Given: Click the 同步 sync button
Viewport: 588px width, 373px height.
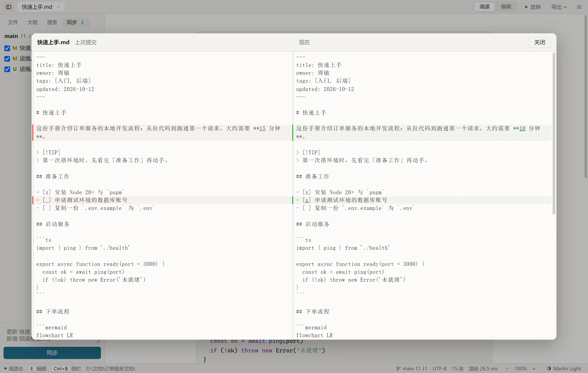Looking at the screenshot, I should pos(52,353).
